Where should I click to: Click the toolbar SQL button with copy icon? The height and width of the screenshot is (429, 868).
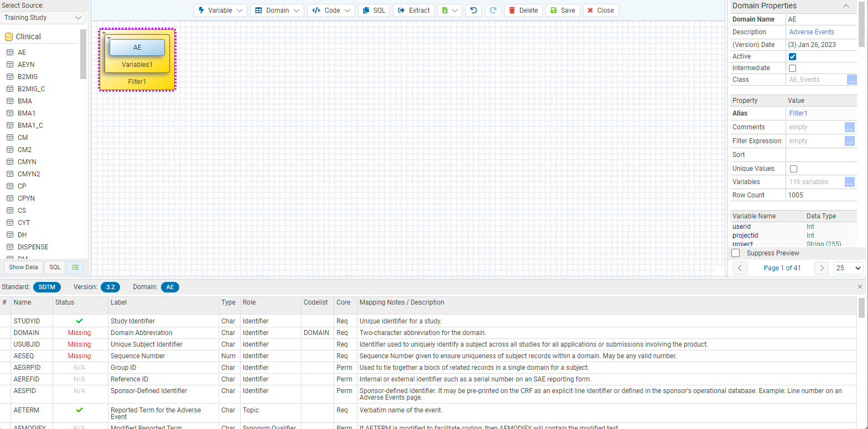point(374,11)
